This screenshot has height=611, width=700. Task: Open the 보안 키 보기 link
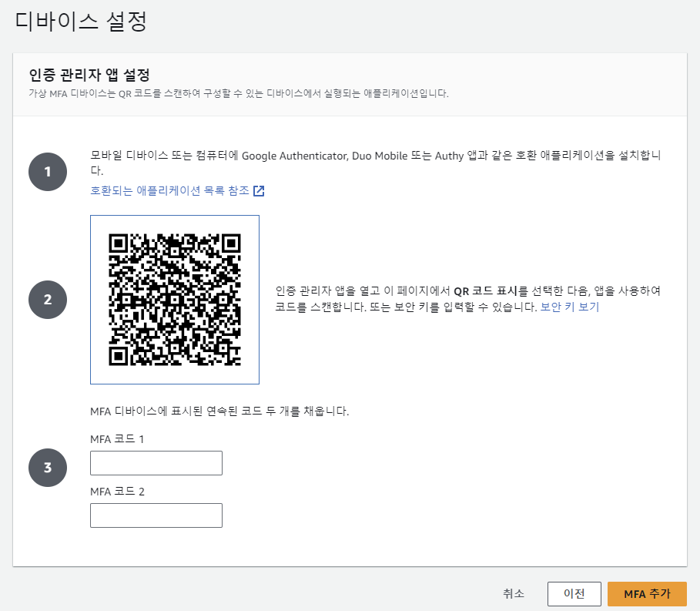(x=570, y=307)
